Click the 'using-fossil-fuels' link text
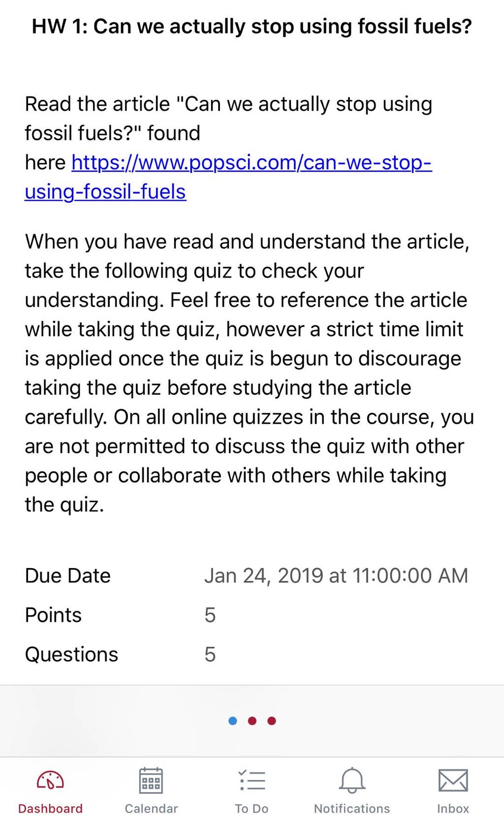This screenshot has height=817, width=504. (105, 191)
